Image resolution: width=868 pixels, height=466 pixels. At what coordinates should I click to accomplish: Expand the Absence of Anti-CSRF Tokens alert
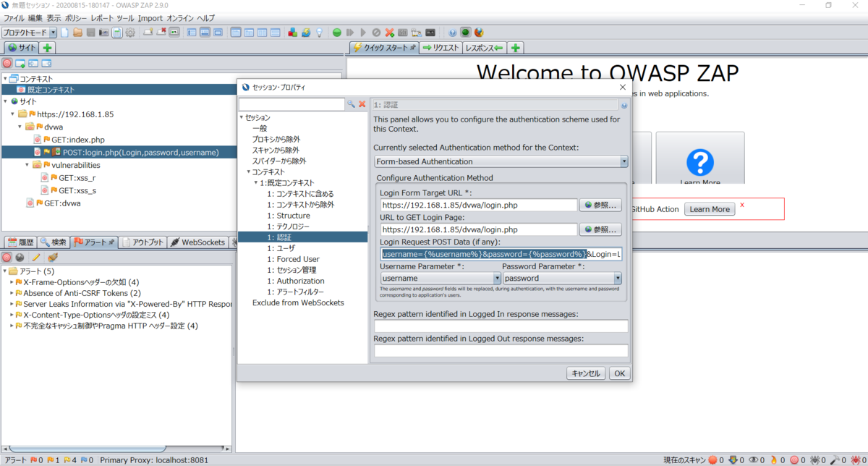(12, 293)
